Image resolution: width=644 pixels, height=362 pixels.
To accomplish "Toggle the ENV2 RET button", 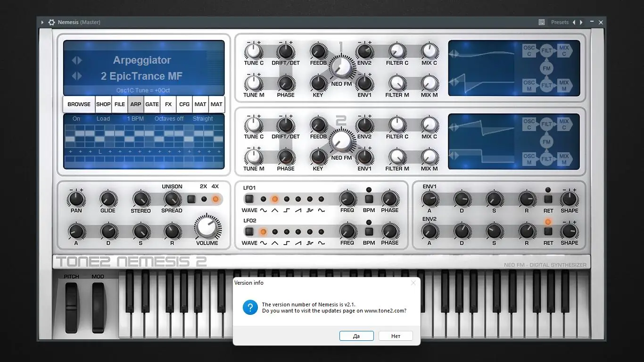I will pos(548,231).
